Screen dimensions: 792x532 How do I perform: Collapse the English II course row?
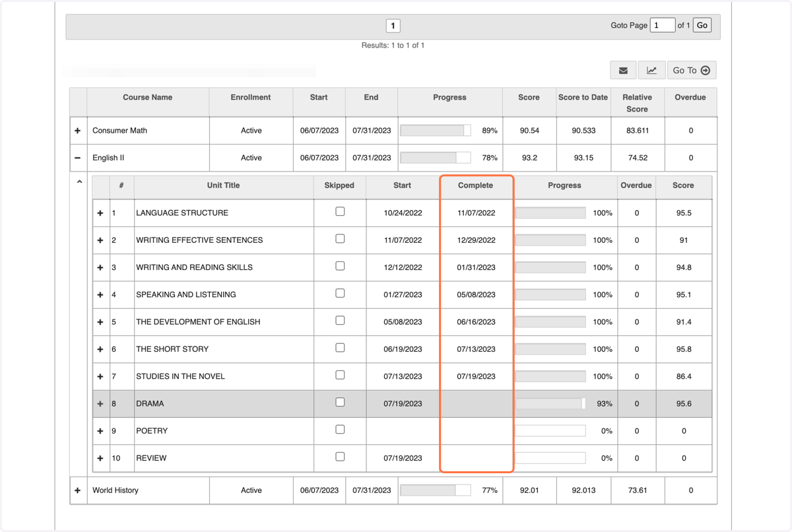click(x=78, y=158)
